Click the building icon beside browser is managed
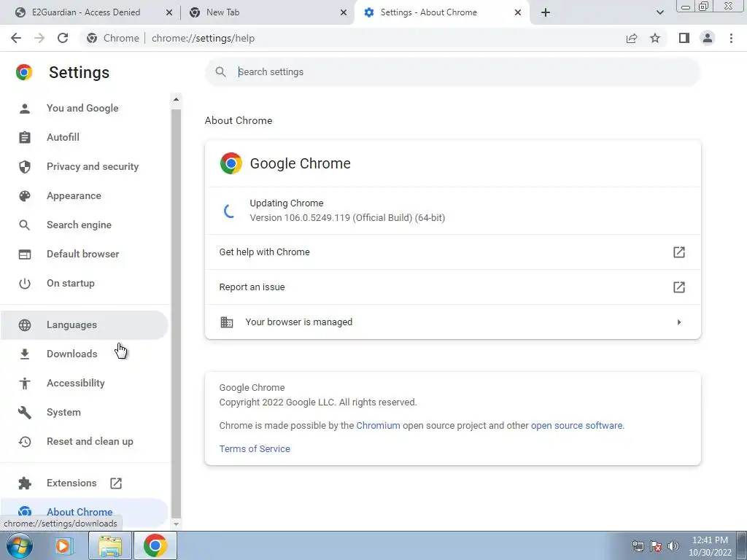 pos(227,322)
